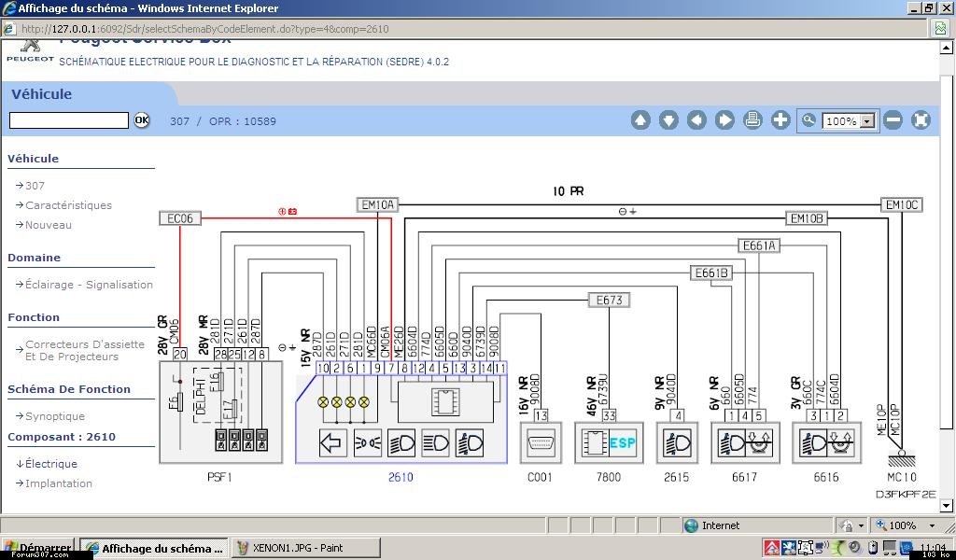The image size is (956, 560).
Task: Print the schematic with the printer icon
Action: coord(752,120)
